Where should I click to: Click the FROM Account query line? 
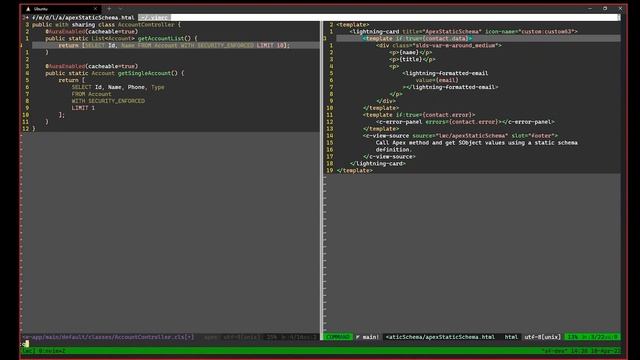(x=91, y=94)
